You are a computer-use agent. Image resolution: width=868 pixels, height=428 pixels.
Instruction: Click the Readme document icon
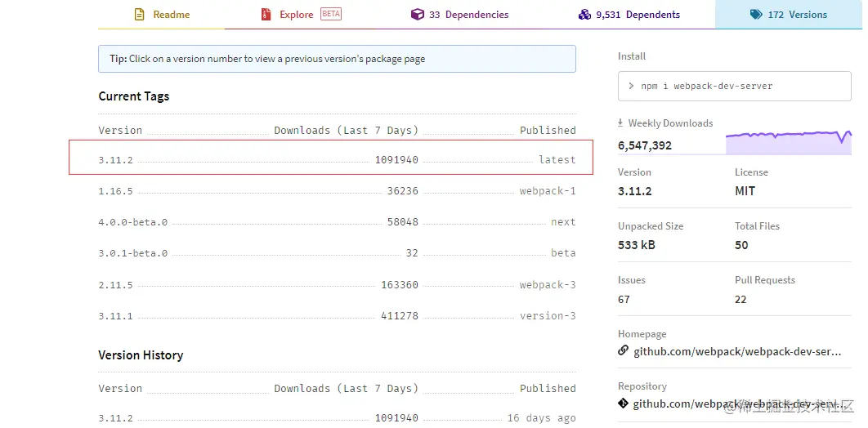pos(140,15)
